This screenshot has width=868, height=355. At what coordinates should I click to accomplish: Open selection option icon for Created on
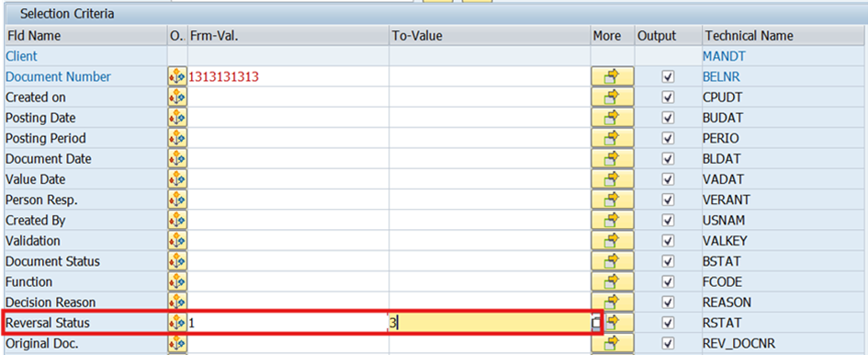pyautogui.click(x=177, y=97)
